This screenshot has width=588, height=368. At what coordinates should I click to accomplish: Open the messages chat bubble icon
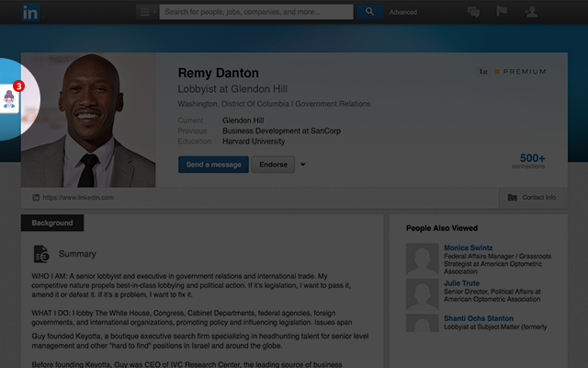pos(473,12)
